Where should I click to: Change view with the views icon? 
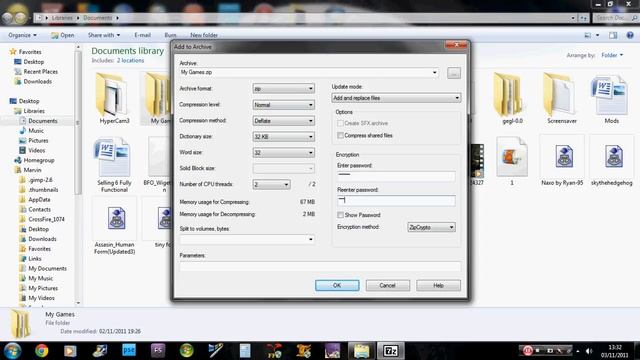tap(588, 36)
